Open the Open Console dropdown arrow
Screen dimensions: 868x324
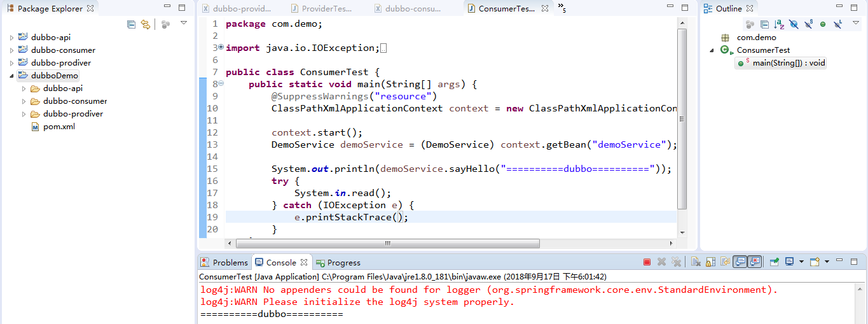pos(827,262)
